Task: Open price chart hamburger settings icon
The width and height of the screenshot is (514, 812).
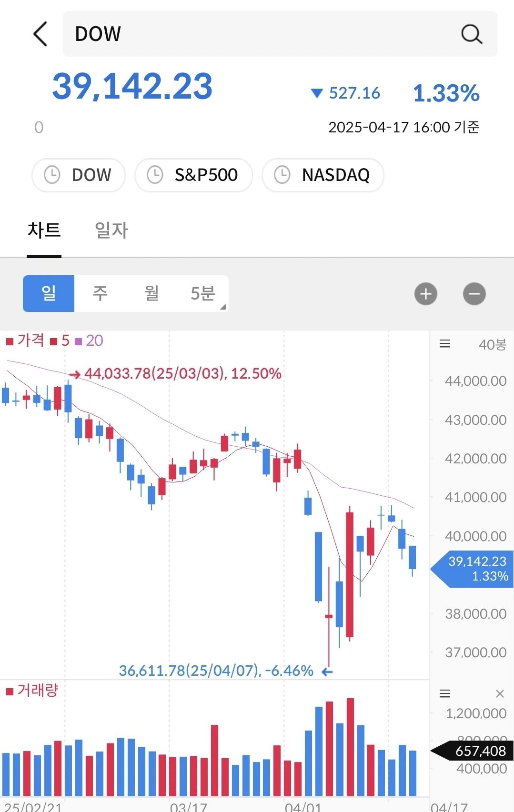Action: pyautogui.click(x=445, y=344)
